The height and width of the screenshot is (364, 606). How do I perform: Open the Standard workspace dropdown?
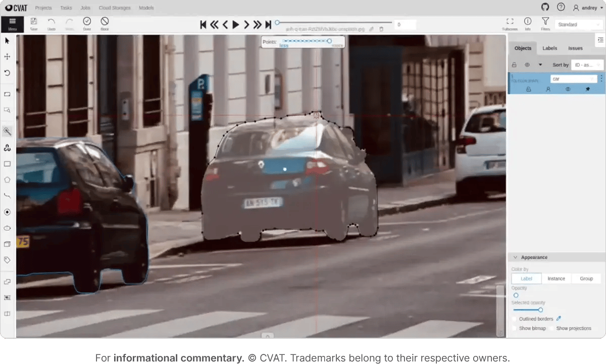coord(578,24)
